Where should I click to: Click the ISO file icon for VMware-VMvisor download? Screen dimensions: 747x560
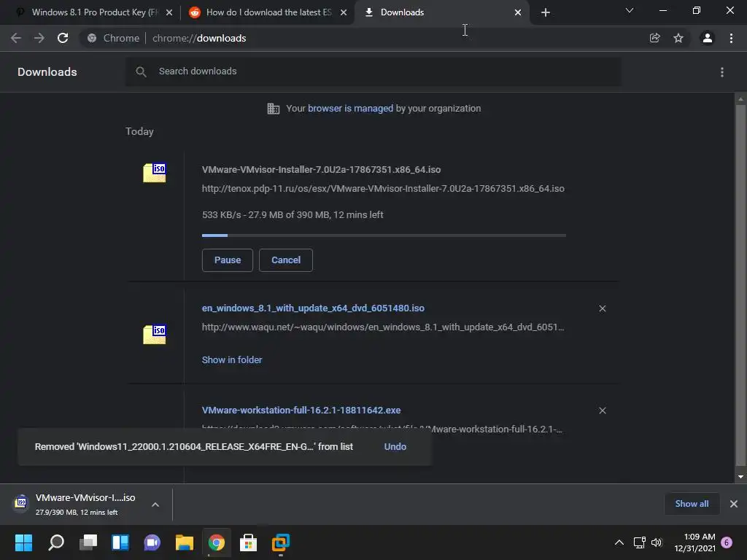(x=155, y=172)
